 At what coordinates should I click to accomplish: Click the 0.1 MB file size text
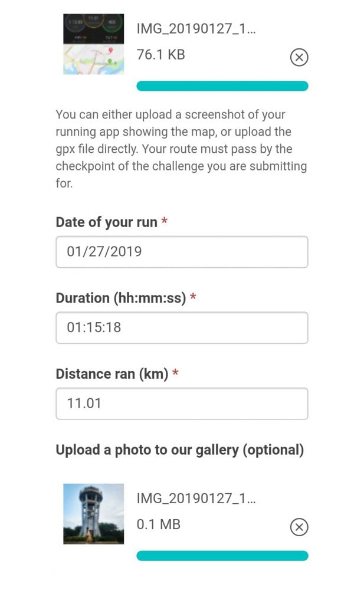[x=158, y=524]
